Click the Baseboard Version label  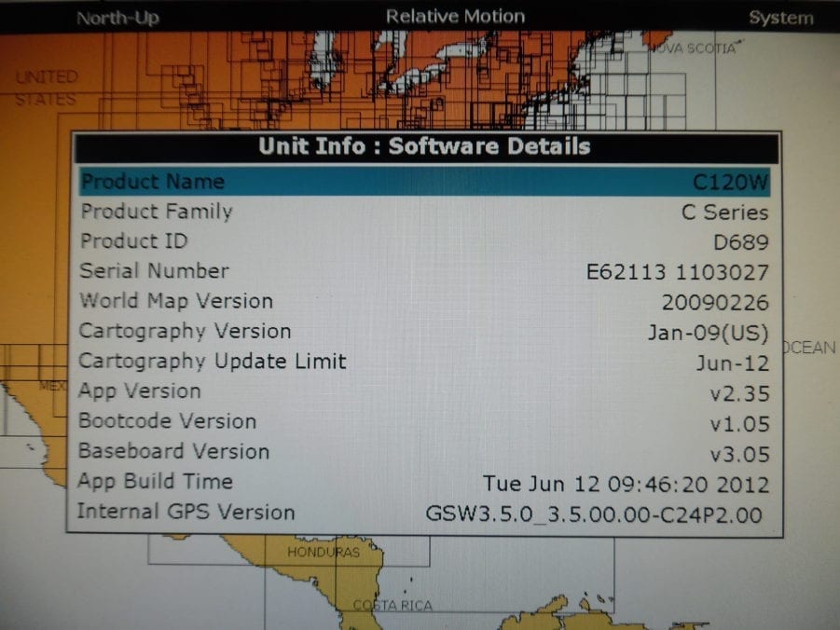click(x=173, y=451)
